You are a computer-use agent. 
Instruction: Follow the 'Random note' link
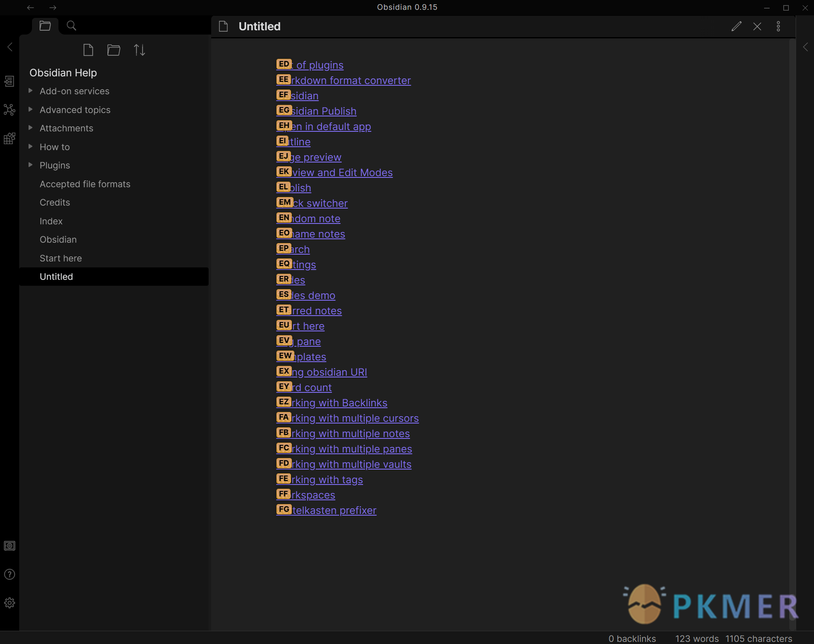click(x=308, y=218)
